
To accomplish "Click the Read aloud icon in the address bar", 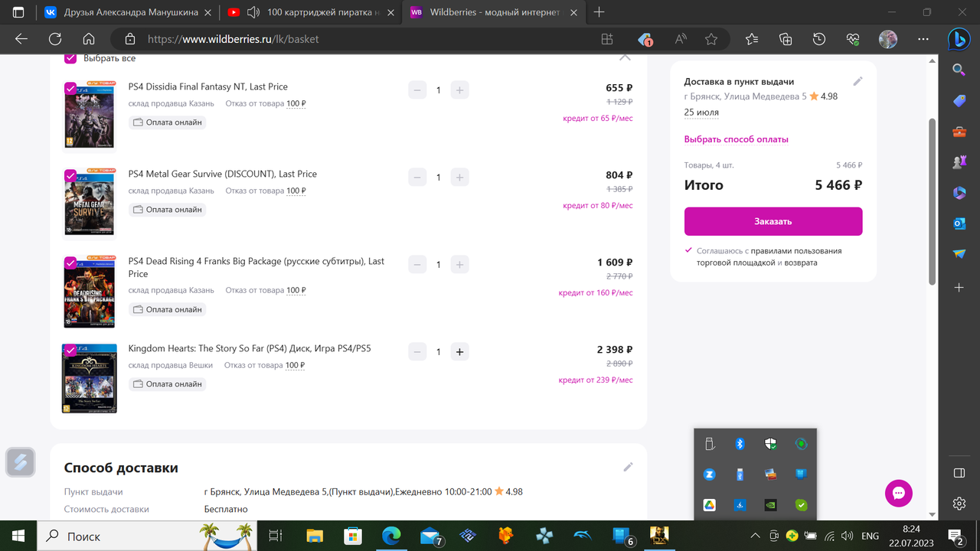I will click(680, 39).
